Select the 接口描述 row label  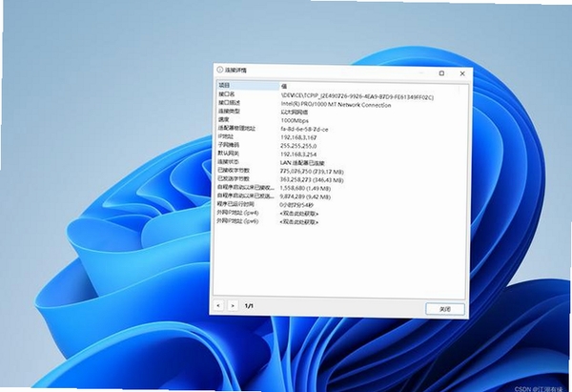tap(229, 103)
